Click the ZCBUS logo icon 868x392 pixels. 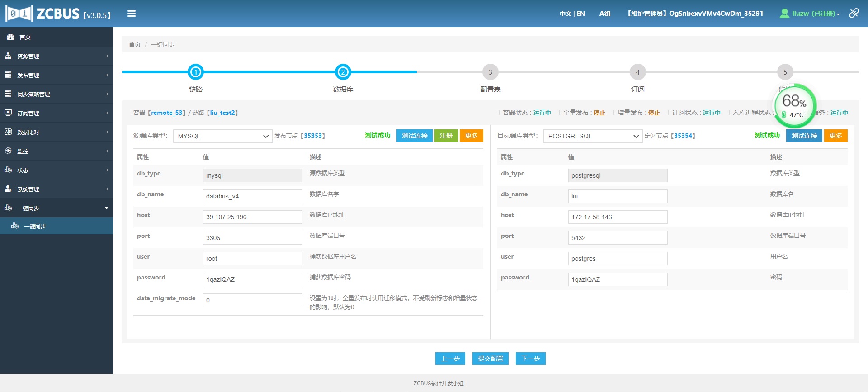click(19, 14)
